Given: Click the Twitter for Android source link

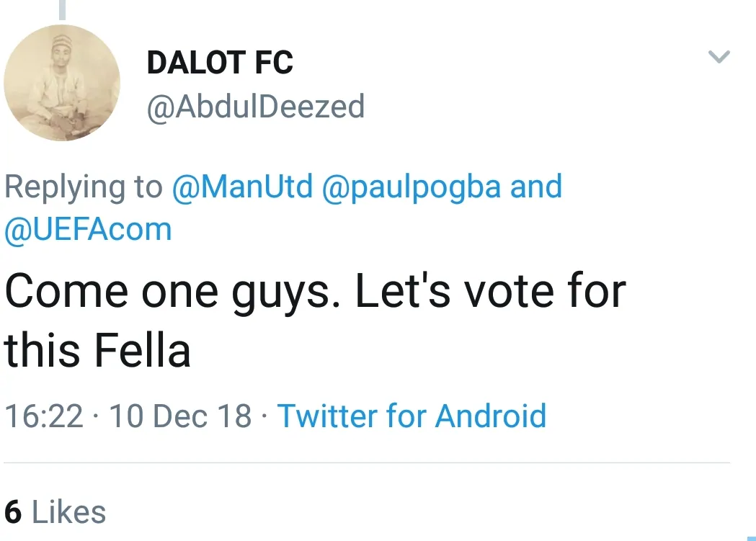Looking at the screenshot, I should (x=412, y=416).
